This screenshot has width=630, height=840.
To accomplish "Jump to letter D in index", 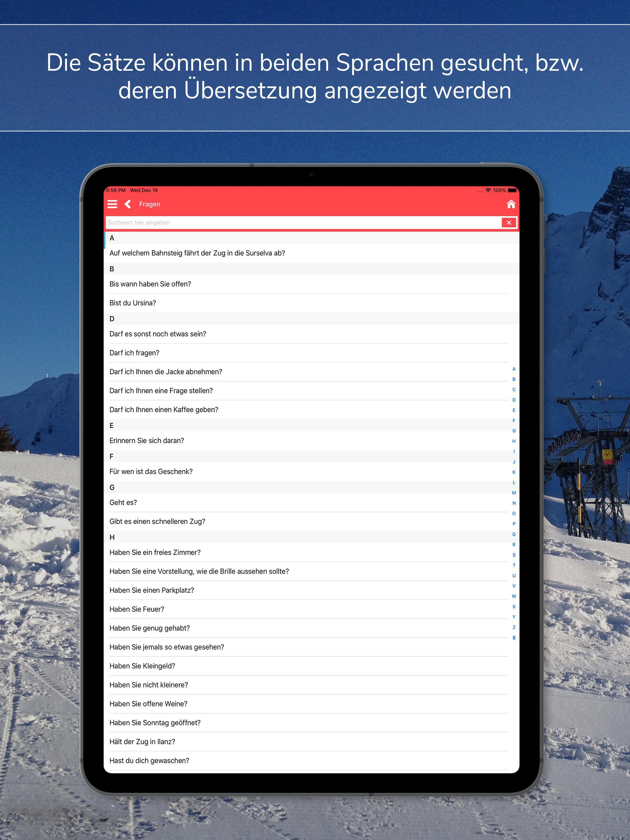I will [x=514, y=400].
